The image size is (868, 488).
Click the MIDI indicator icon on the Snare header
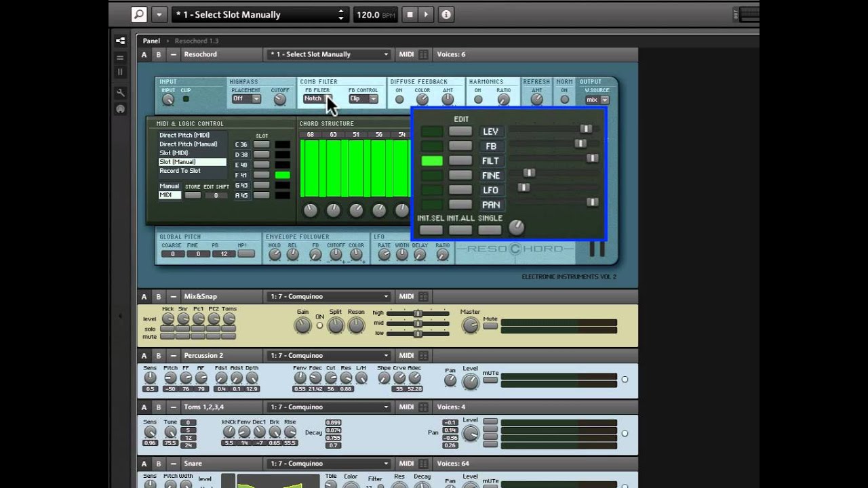pyautogui.click(x=423, y=464)
